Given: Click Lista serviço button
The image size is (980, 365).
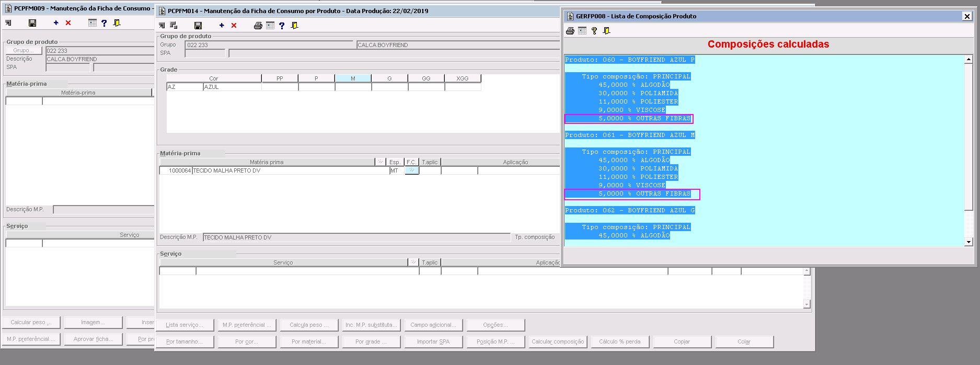Looking at the screenshot, I should click(185, 325).
